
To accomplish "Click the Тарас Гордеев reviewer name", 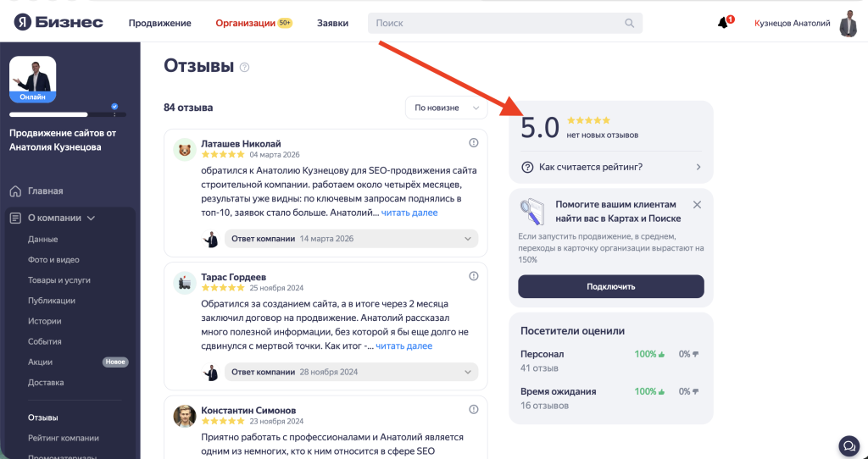I will 234,277.
